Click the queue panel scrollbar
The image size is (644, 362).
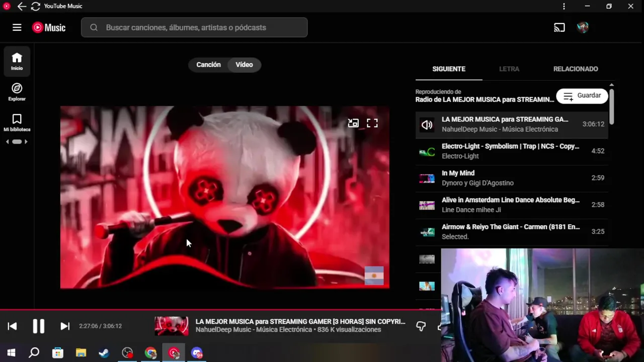(x=611, y=106)
